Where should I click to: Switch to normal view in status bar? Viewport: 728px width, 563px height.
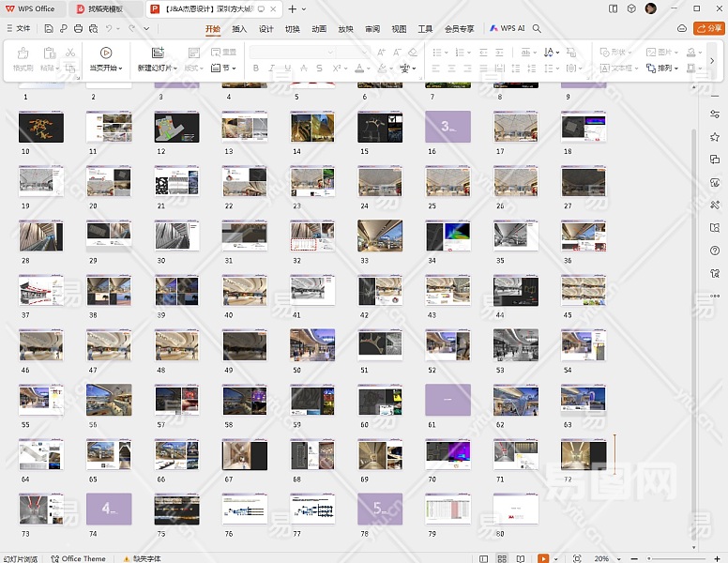pos(482,558)
